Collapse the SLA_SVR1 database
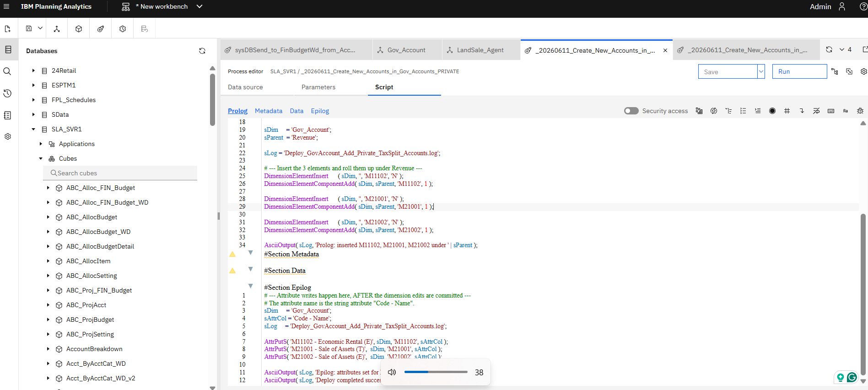 (33, 129)
